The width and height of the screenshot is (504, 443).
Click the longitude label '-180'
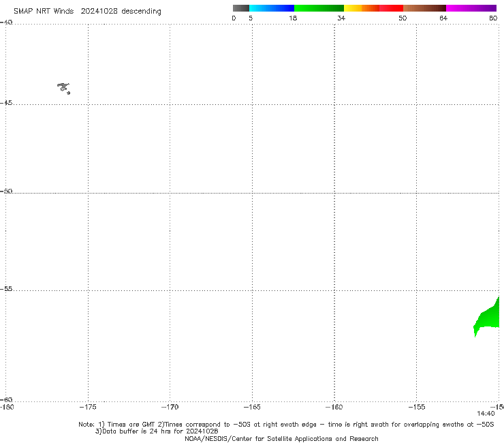(x=7, y=407)
